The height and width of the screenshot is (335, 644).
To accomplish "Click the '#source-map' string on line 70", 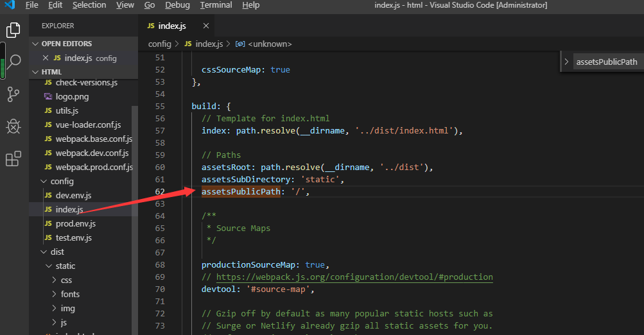I will click(277, 289).
